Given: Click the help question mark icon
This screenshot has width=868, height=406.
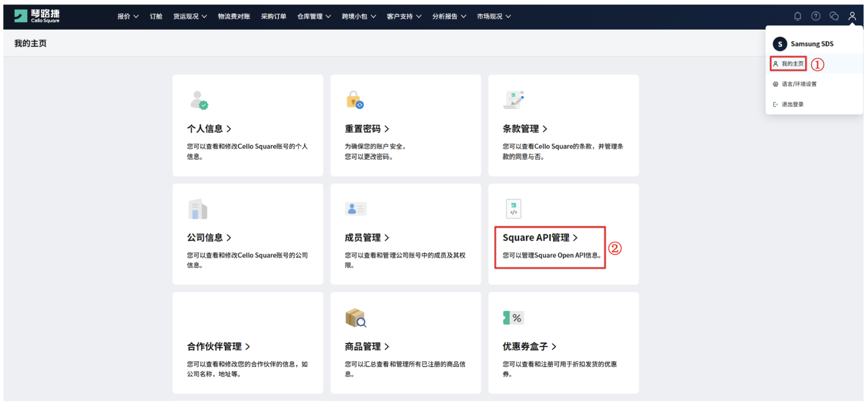Looking at the screenshot, I should (x=816, y=16).
